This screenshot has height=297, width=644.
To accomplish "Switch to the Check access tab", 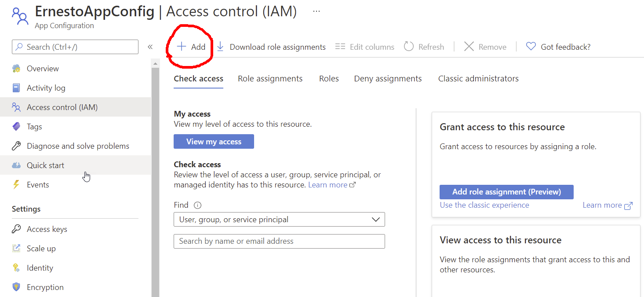I will 199,79.
